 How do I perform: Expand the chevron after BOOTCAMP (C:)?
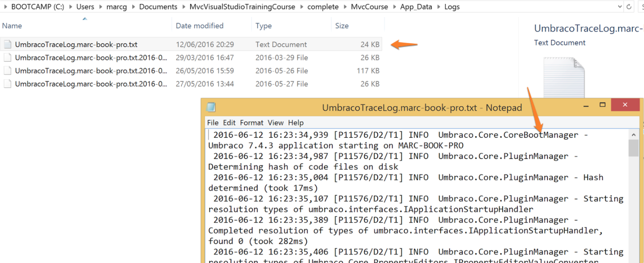70,7
